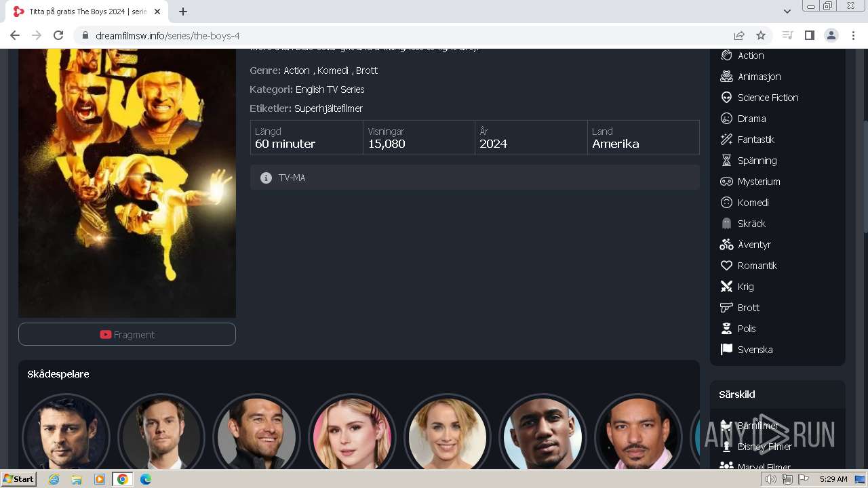This screenshot has width=868, height=488.
Task: Switch to the Titta på gratis The Boys tab
Action: click(x=87, y=12)
